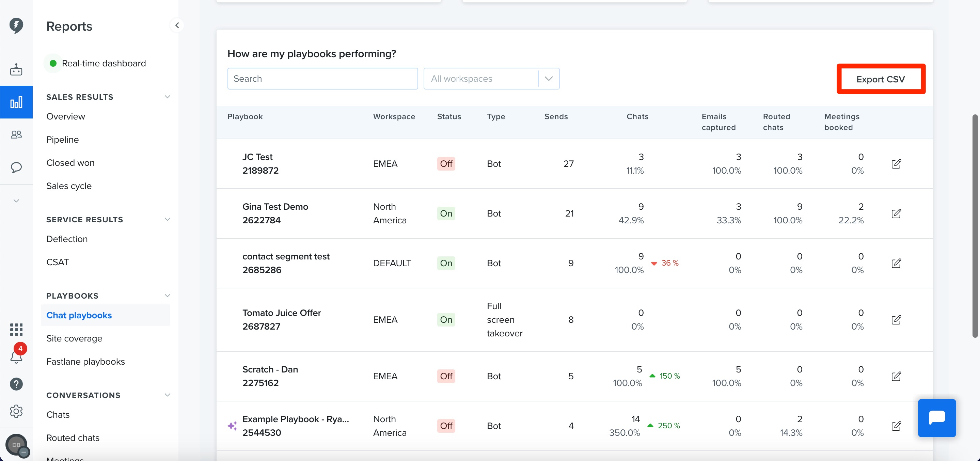This screenshot has height=461, width=980.
Task: Open the Gina Test Demo 2622784 playbook
Action: point(275,213)
